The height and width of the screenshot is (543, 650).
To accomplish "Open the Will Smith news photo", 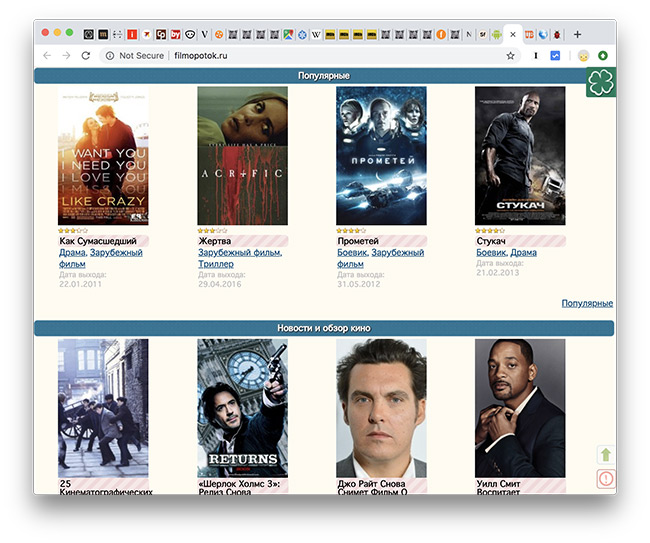I will click(x=520, y=408).
